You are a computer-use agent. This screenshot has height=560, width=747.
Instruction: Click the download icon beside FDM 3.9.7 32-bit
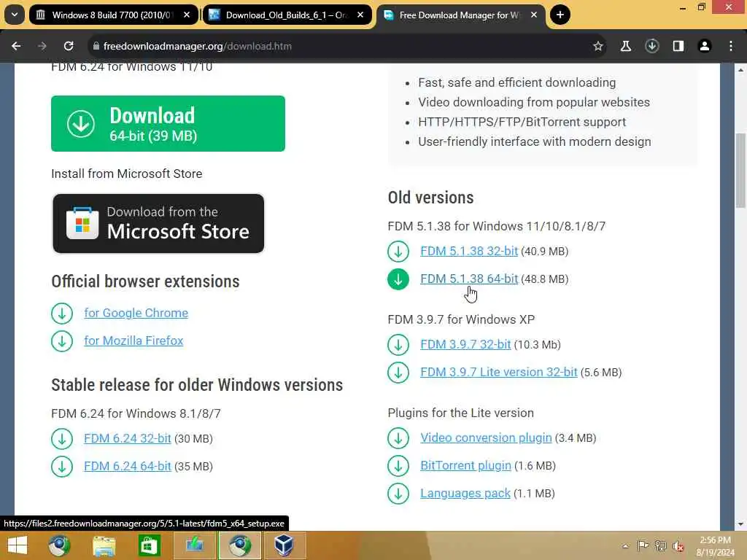click(x=398, y=345)
